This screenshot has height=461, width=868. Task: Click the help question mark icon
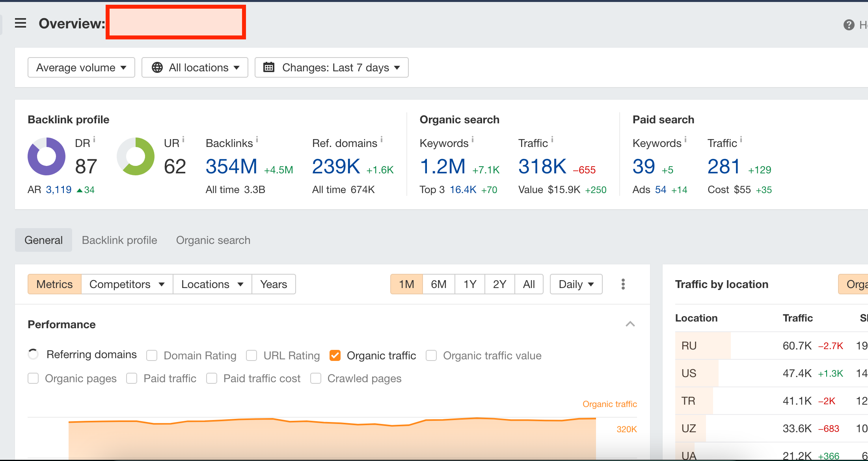click(x=849, y=25)
